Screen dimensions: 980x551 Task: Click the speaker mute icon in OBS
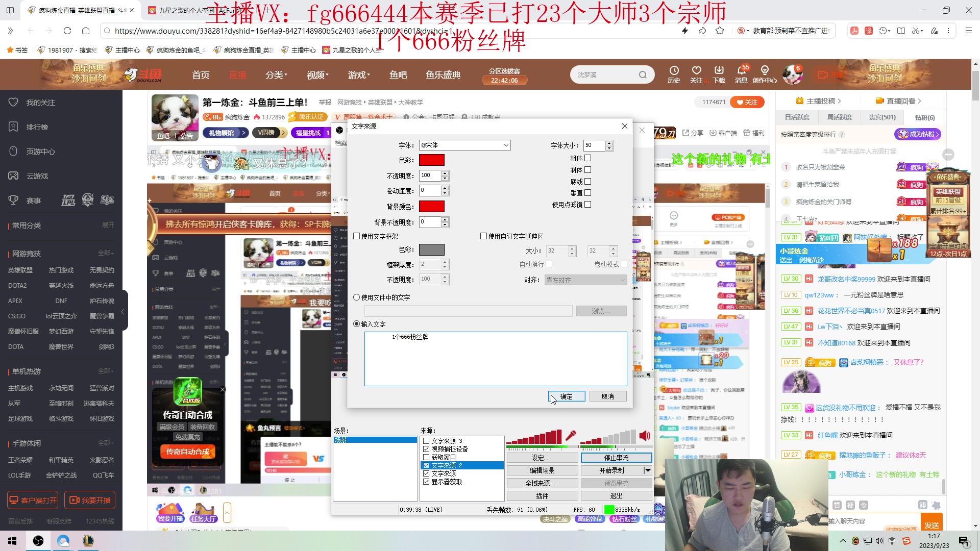[x=645, y=436]
